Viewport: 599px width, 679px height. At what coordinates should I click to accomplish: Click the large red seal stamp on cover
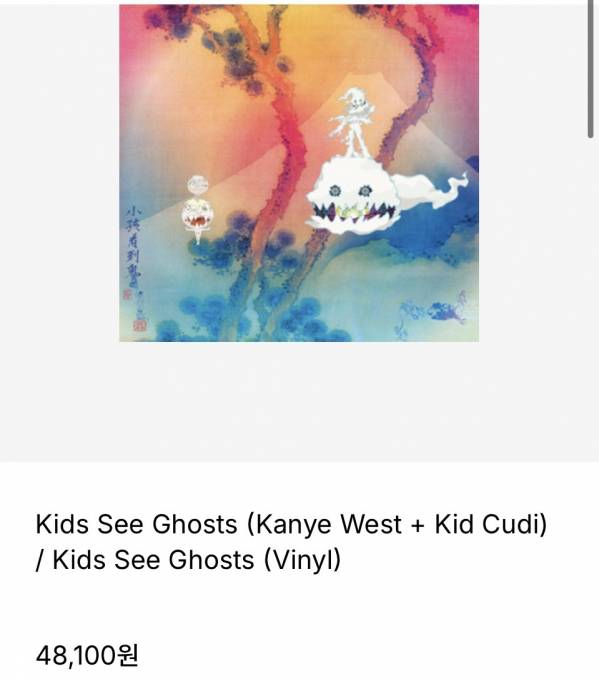click(140, 325)
